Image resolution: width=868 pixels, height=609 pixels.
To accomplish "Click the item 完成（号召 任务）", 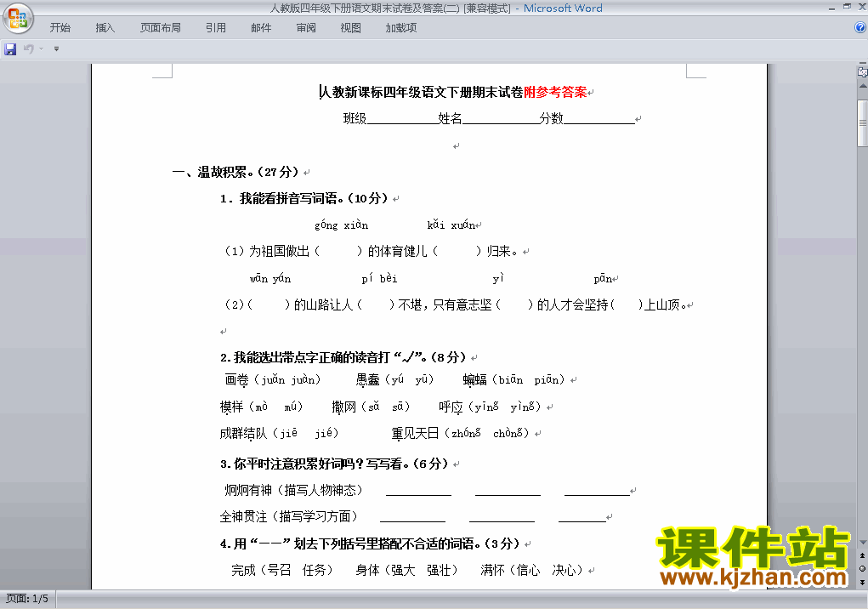I will 282,570.
